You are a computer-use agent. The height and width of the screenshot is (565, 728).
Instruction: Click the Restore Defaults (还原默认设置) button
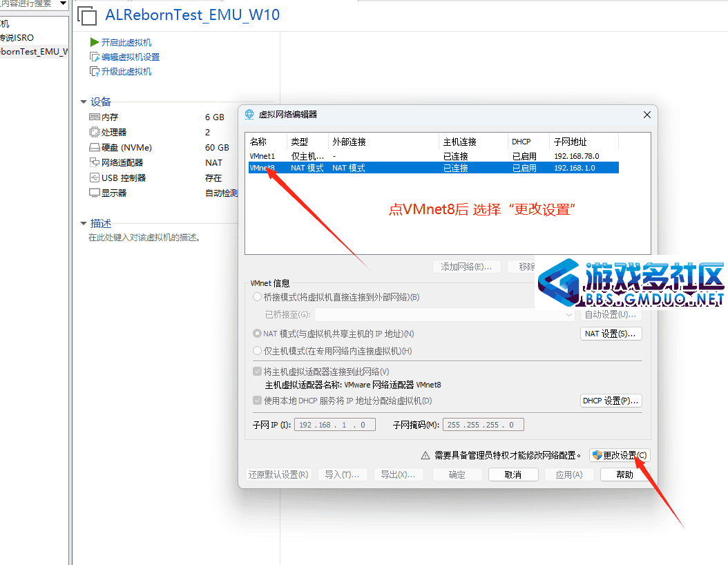click(278, 475)
